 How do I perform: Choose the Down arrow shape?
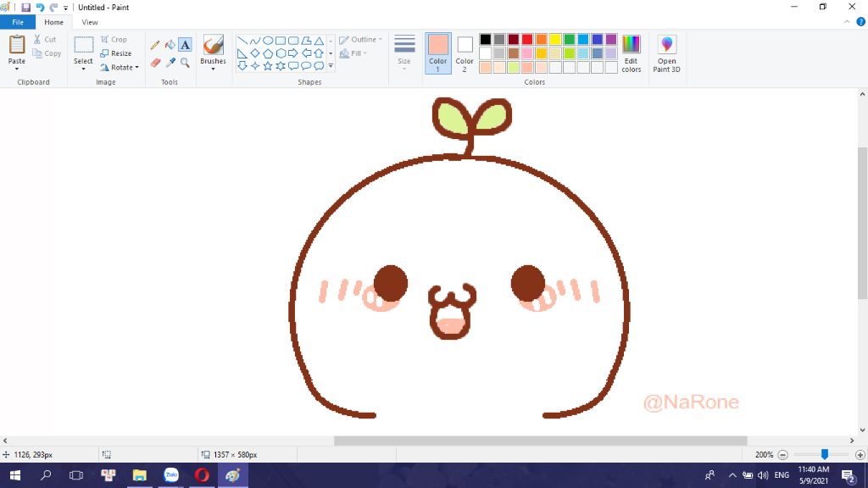point(242,66)
